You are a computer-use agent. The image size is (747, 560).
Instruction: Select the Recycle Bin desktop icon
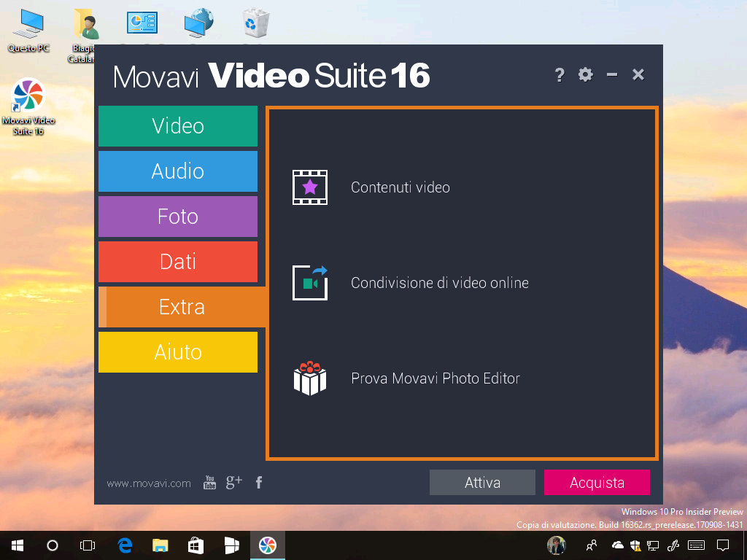tap(256, 23)
